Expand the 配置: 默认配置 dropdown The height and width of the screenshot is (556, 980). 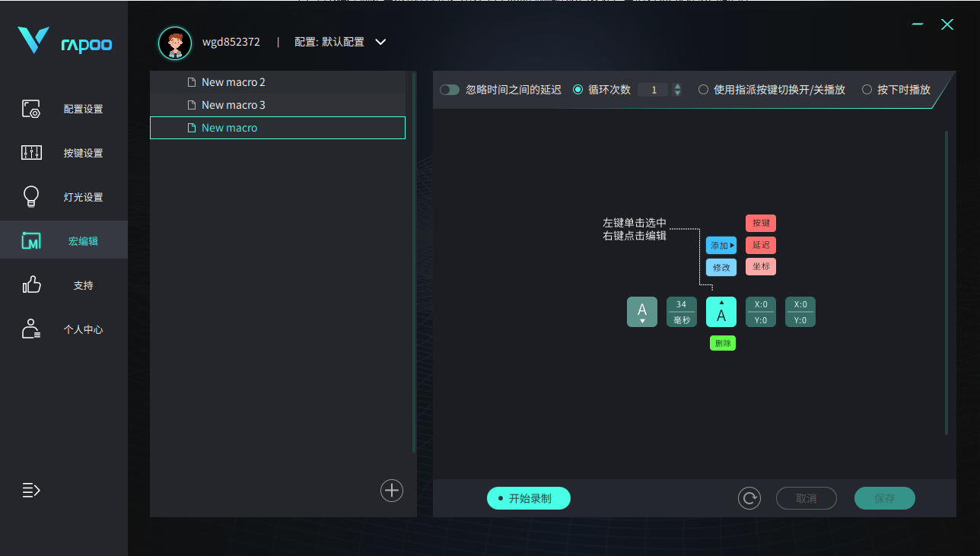(x=381, y=42)
